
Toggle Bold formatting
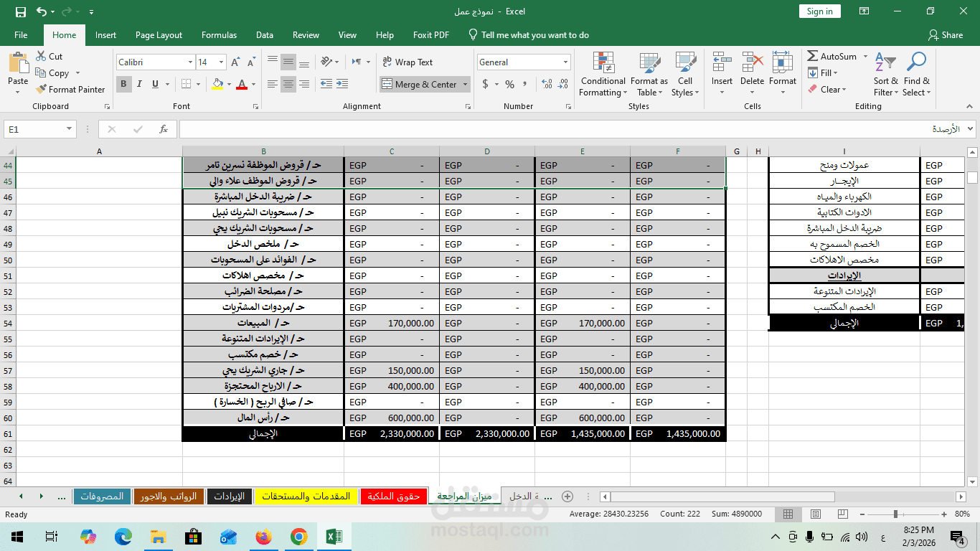pos(123,84)
